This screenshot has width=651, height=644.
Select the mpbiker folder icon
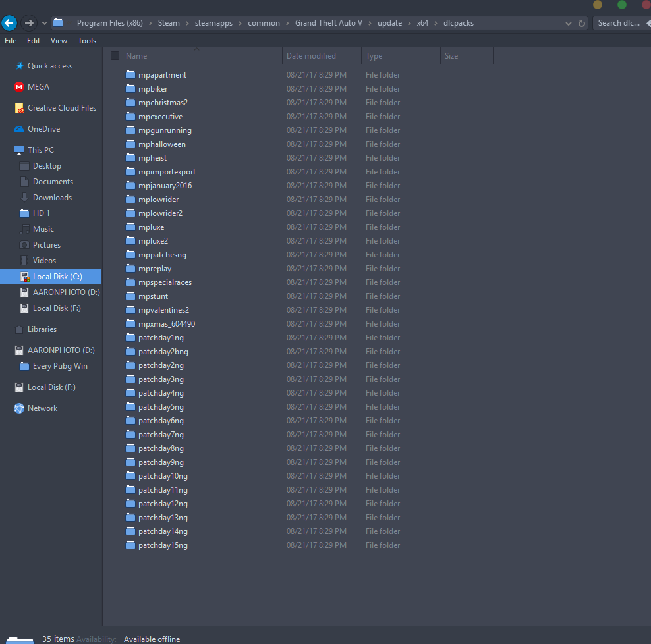tap(130, 88)
